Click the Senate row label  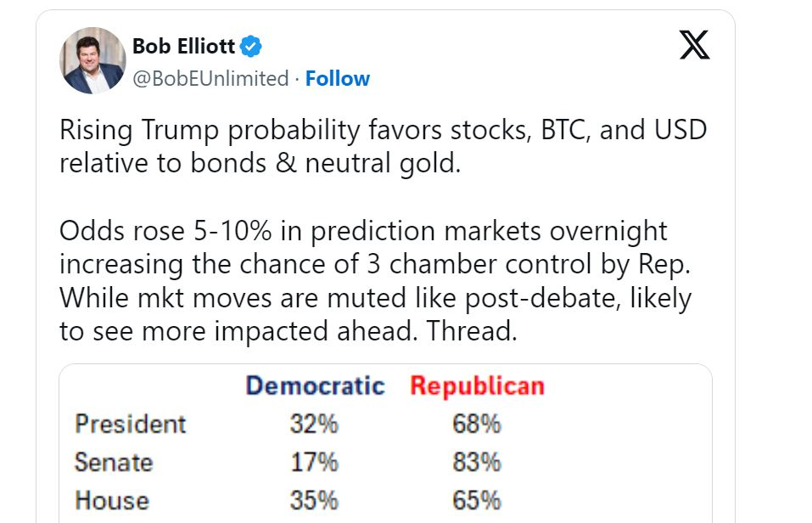(114, 463)
